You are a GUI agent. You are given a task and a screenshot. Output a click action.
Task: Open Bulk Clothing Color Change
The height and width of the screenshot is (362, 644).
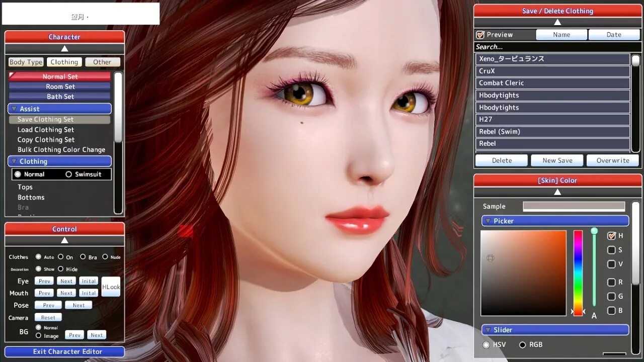61,150
